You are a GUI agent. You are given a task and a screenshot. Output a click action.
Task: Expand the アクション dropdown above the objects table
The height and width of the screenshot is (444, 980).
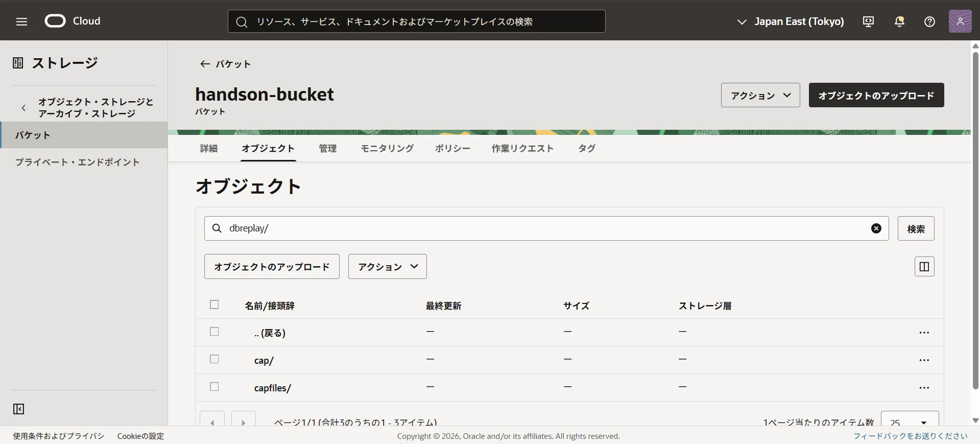click(388, 266)
